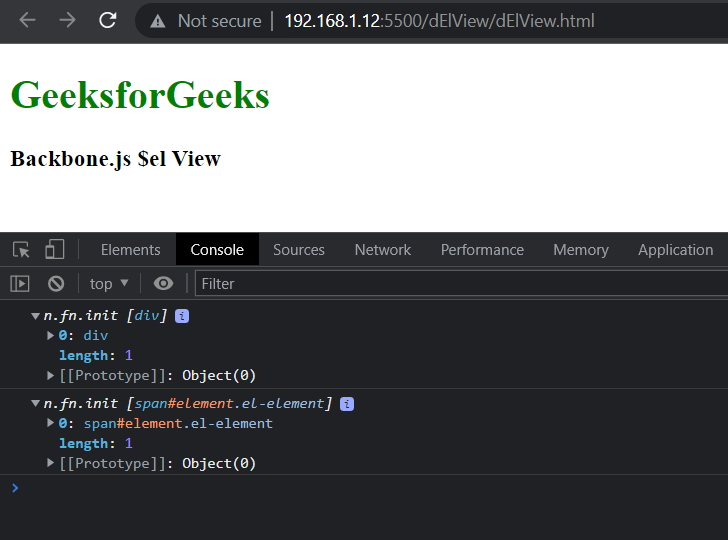728x540 pixels.
Task: Expand Prototype of the div object
Action: pyautogui.click(x=51, y=375)
